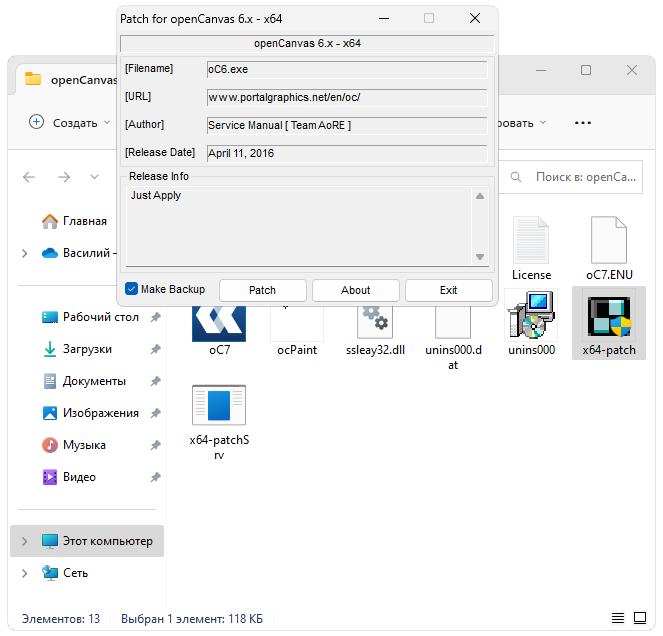Switch to details list view
This screenshot has width=663, height=636.
tap(618, 618)
